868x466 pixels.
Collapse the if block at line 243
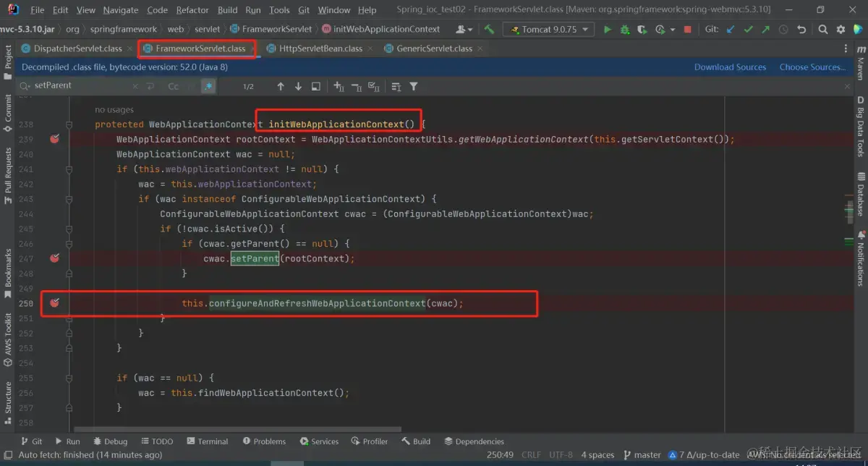[x=69, y=199]
